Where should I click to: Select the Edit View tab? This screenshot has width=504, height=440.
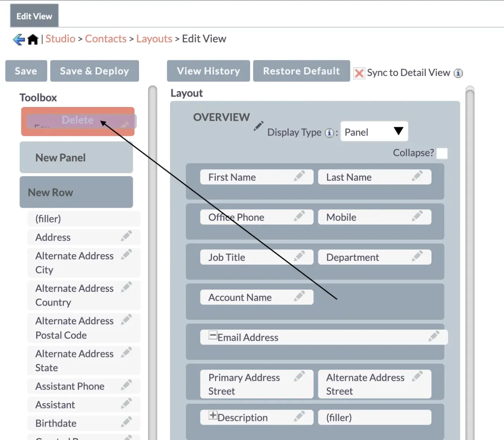[x=34, y=16]
